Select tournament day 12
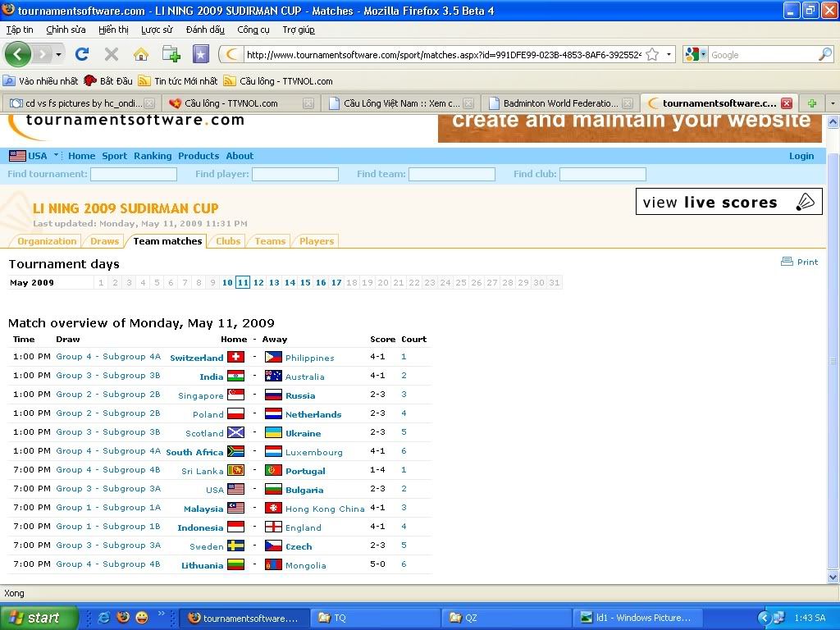Viewport: 840px width, 630px height. click(x=258, y=282)
